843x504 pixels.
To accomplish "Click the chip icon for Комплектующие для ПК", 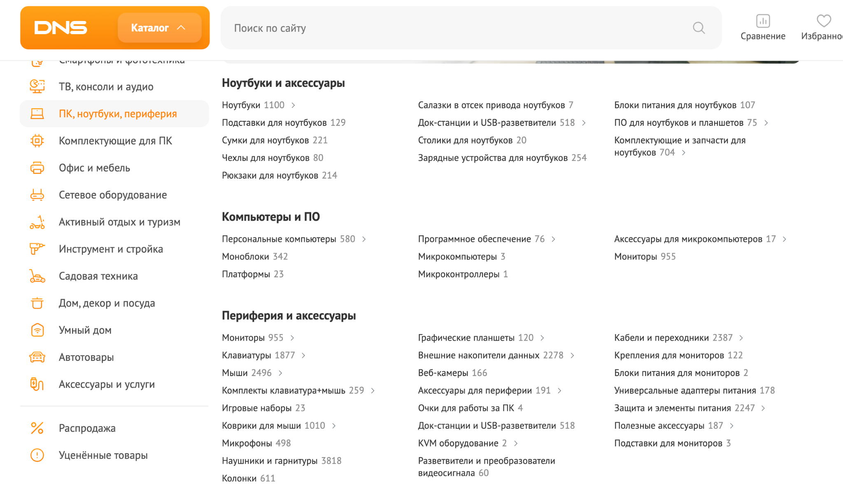I will point(37,141).
